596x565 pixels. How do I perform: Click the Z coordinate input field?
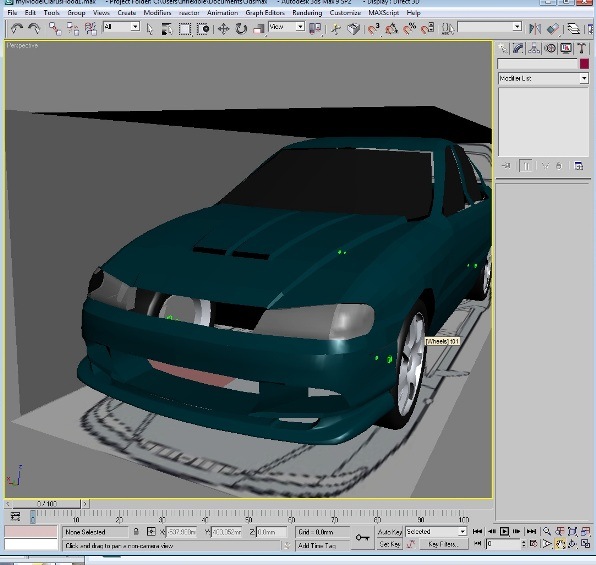pos(271,532)
